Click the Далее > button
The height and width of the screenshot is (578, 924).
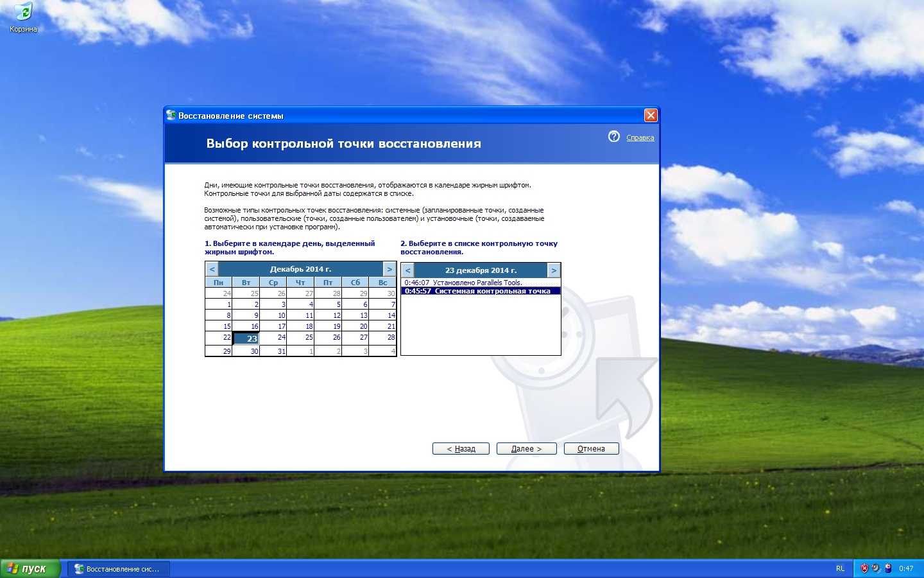point(526,449)
